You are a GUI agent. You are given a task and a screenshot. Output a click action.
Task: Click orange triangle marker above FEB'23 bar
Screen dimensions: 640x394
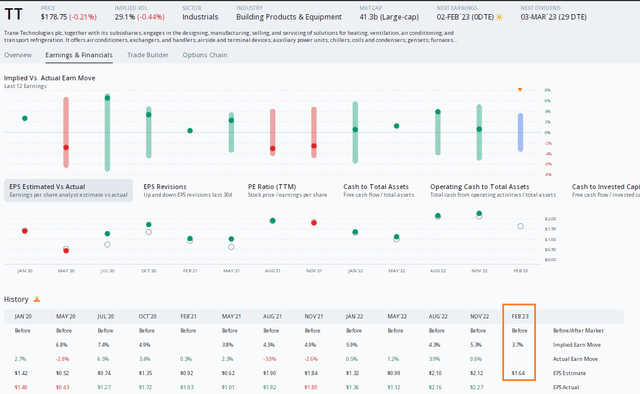[520, 90]
